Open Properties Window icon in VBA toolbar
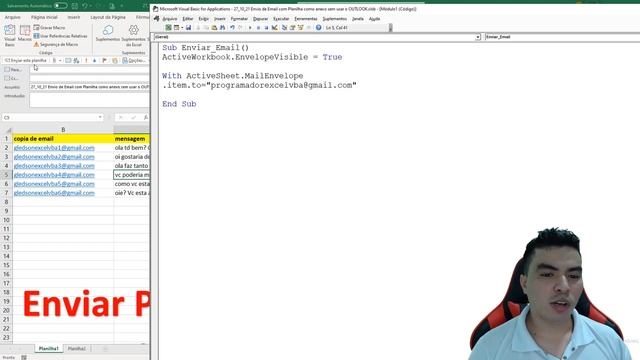The width and height of the screenshot is (640, 360). 292,28
